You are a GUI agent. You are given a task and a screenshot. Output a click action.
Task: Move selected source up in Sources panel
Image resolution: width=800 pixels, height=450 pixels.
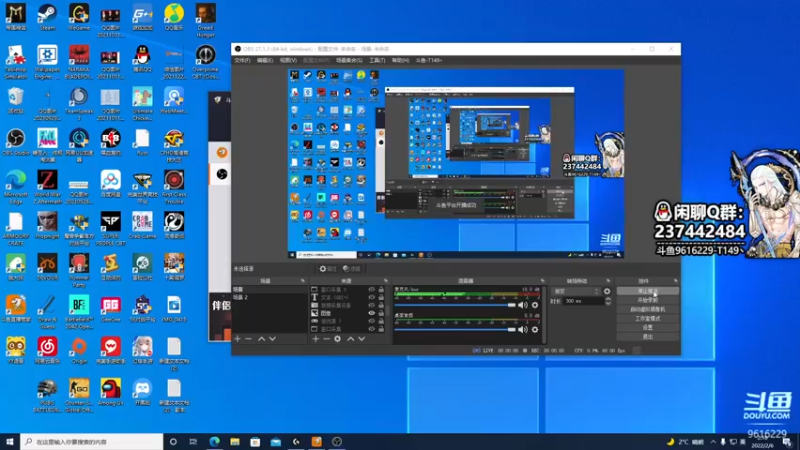tap(351, 339)
